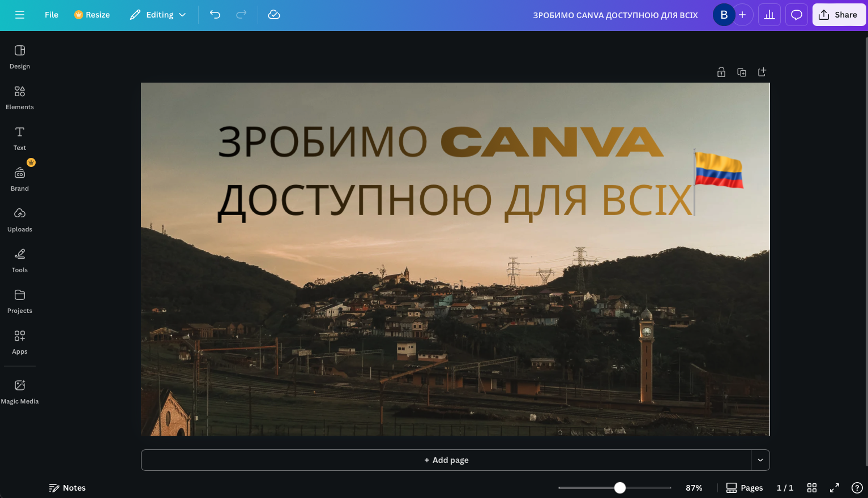Open the Design panel

click(20, 57)
